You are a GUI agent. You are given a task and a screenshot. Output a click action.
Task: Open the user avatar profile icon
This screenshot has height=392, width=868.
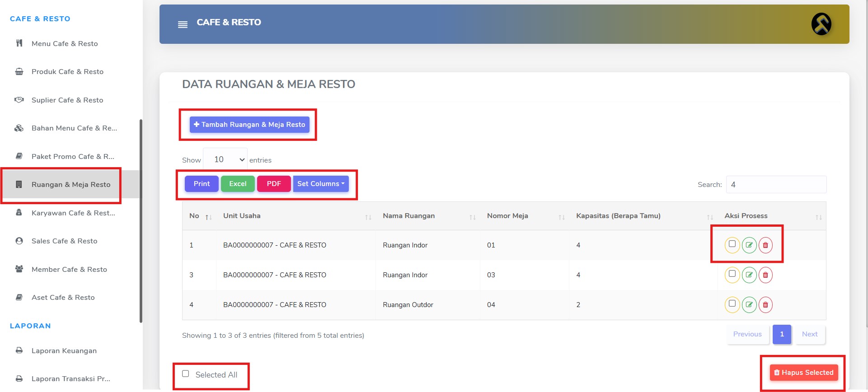coord(821,24)
